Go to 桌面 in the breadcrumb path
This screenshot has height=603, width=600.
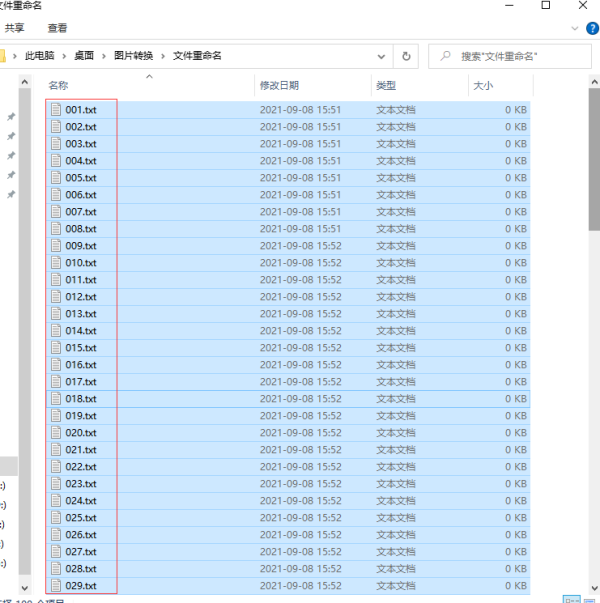pyautogui.click(x=84, y=56)
